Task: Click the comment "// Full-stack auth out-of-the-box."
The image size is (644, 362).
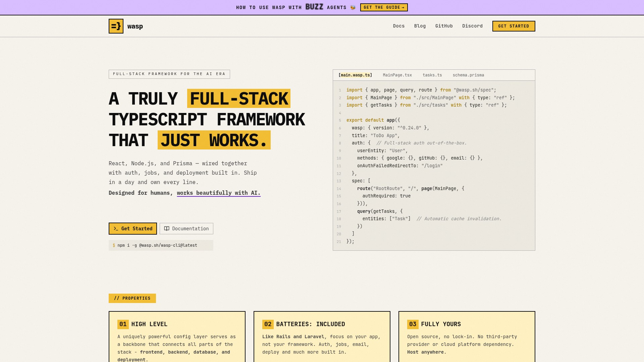Action: [x=422, y=143]
